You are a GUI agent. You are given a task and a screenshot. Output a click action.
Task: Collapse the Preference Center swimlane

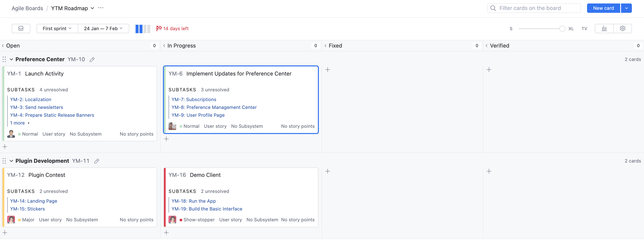coord(11,59)
